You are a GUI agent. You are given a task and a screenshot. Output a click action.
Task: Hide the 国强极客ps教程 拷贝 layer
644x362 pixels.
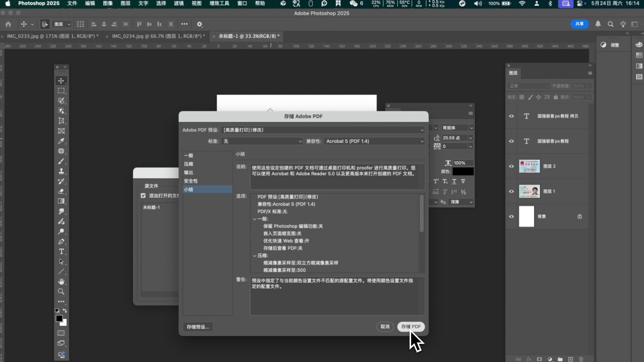pos(512,116)
